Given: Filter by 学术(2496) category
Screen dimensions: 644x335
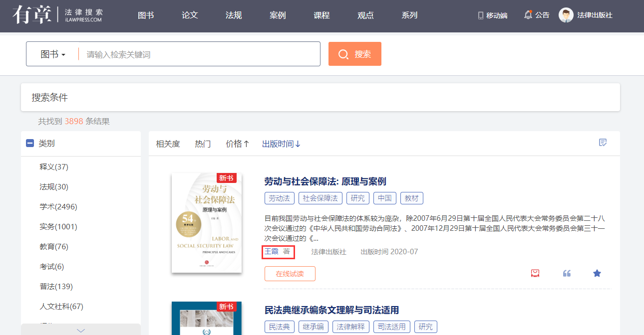Looking at the screenshot, I should click(x=58, y=207).
